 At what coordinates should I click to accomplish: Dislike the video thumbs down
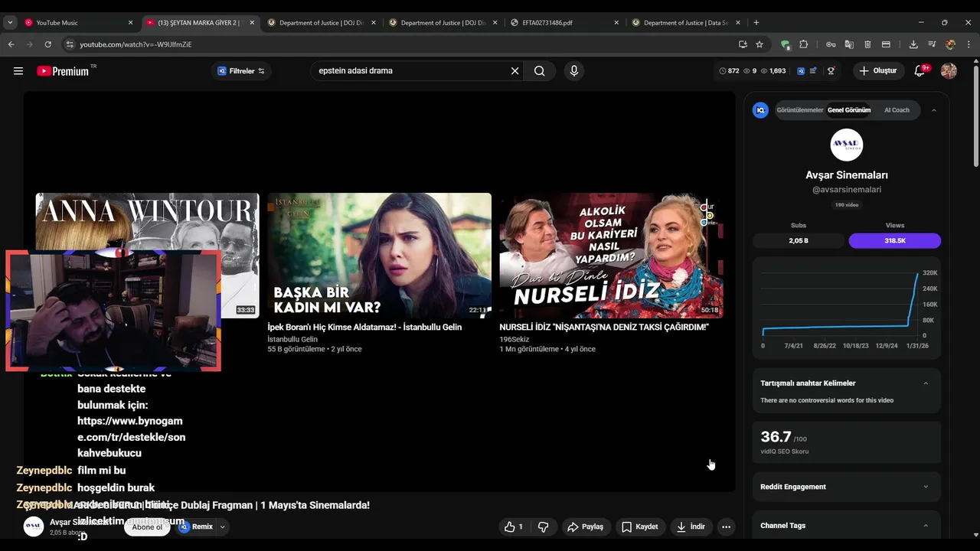(x=544, y=527)
